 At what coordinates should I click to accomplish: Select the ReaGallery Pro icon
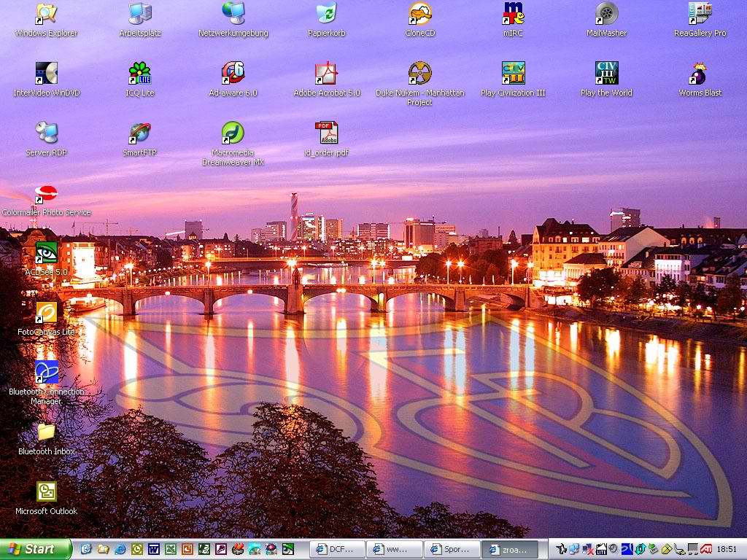point(700,20)
